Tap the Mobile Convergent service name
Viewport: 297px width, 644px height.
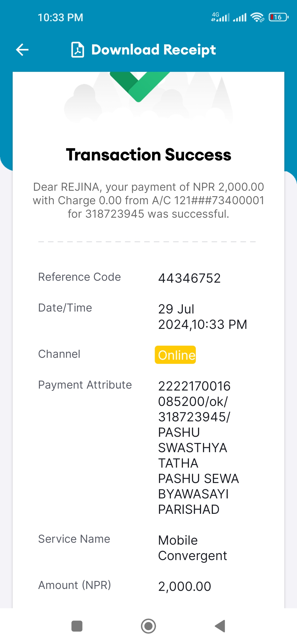(x=193, y=548)
